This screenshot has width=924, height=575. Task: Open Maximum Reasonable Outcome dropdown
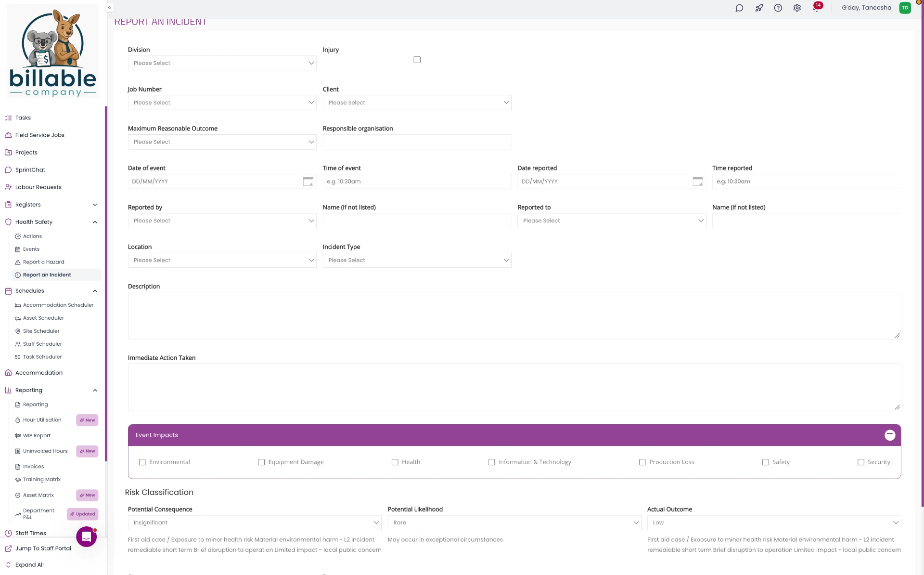point(222,142)
